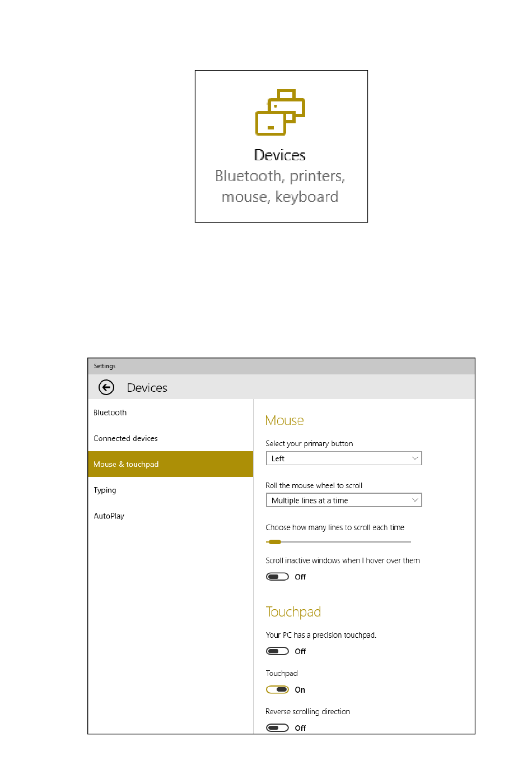Open the Bluetooth settings section
Image resolution: width=532 pixels, height=774 pixels.
(x=110, y=413)
